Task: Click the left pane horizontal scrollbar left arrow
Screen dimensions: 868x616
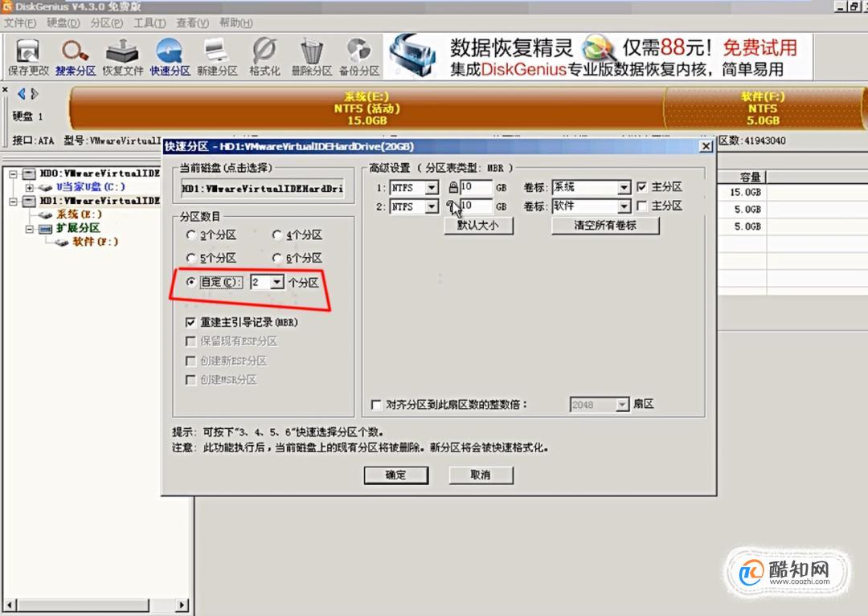Action: 10,606
